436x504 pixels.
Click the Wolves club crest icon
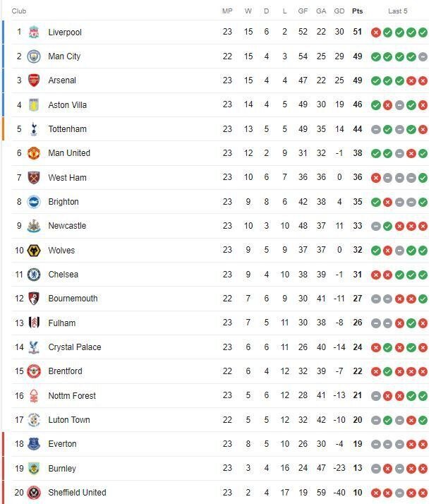point(34,251)
